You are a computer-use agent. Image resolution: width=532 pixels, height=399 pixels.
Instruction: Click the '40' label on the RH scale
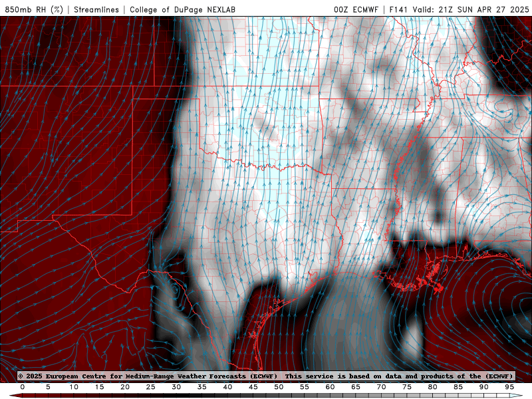(227, 387)
